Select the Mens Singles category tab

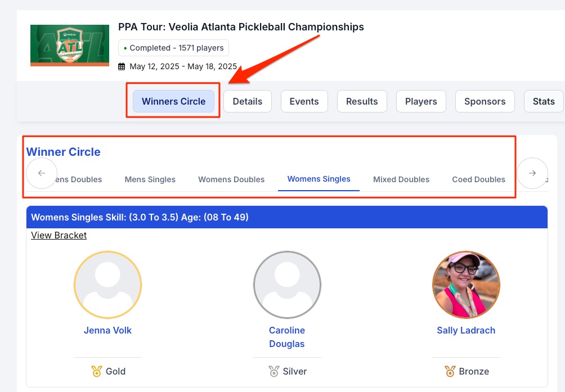pyautogui.click(x=150, y=179)
